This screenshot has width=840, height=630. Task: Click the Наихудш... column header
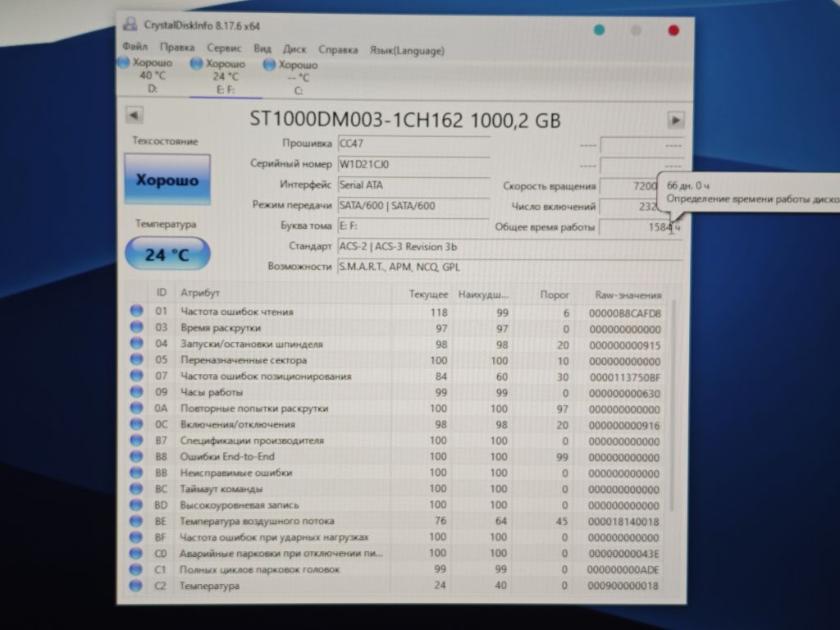[x=482, y=294]
